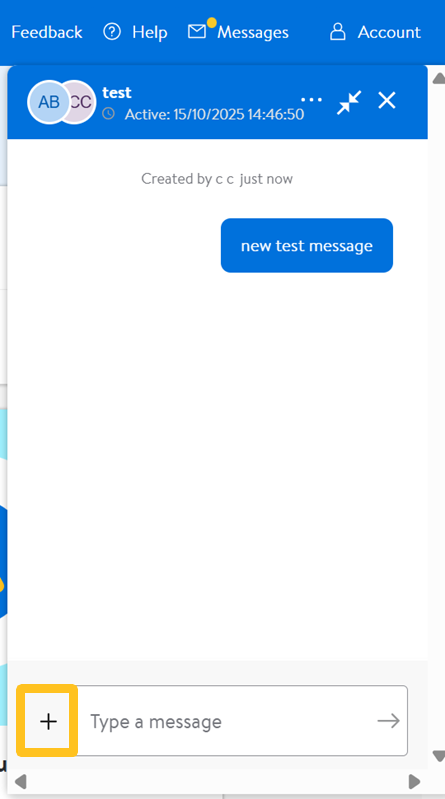Close the test chat panel
This screenshot has height=799, width=445.
tap(387, 100)
